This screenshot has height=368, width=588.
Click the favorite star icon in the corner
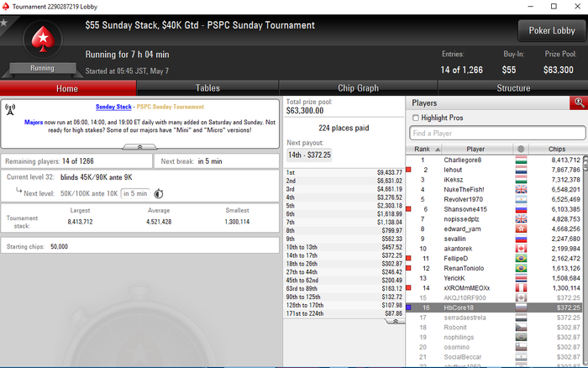point(4,23)
